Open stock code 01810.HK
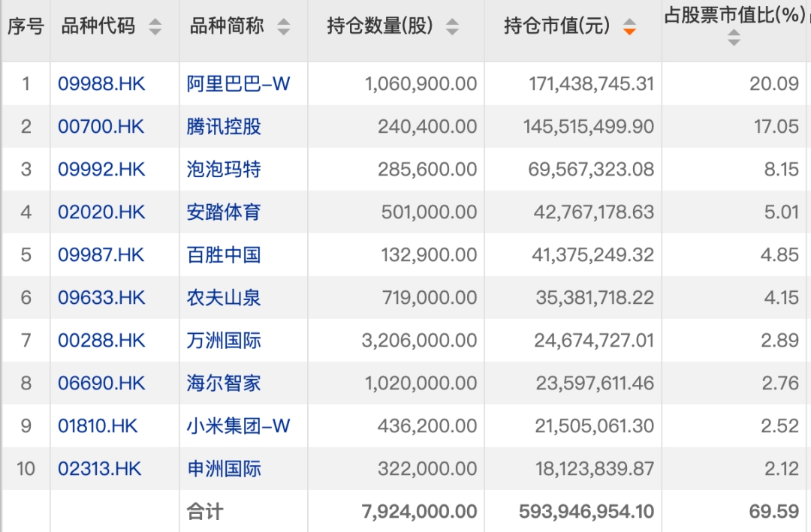 click(98, 426)
